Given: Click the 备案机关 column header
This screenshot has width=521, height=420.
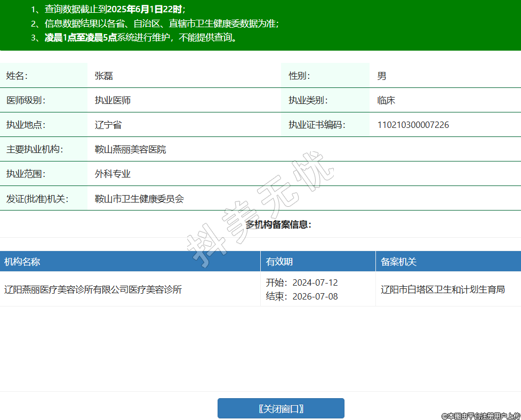Looking at the screenshot, I should pos(398,262).
